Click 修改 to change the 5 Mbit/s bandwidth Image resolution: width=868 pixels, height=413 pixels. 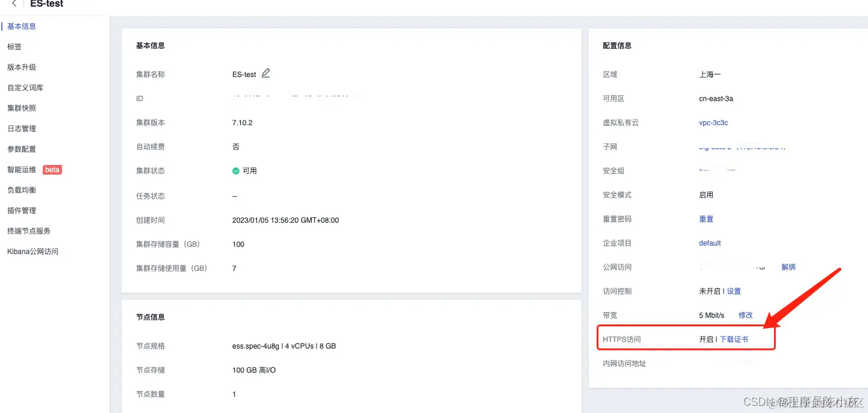pos(745,315)
